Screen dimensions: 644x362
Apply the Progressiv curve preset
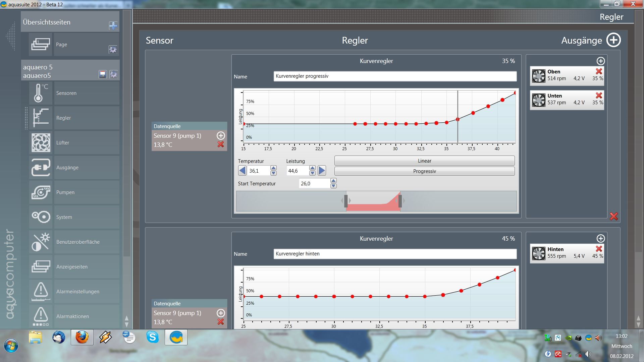point(424,171)
